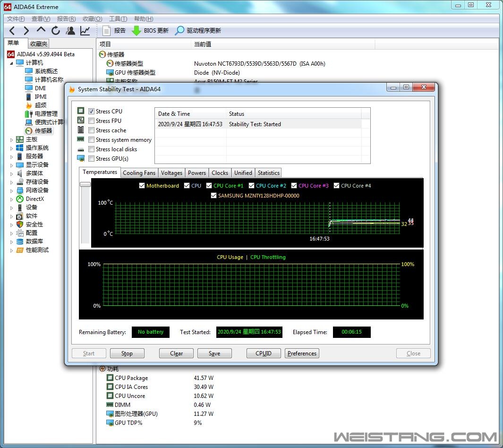
Task: Open the graph chart icon in toolbar
Action: (x=85, y=31)
